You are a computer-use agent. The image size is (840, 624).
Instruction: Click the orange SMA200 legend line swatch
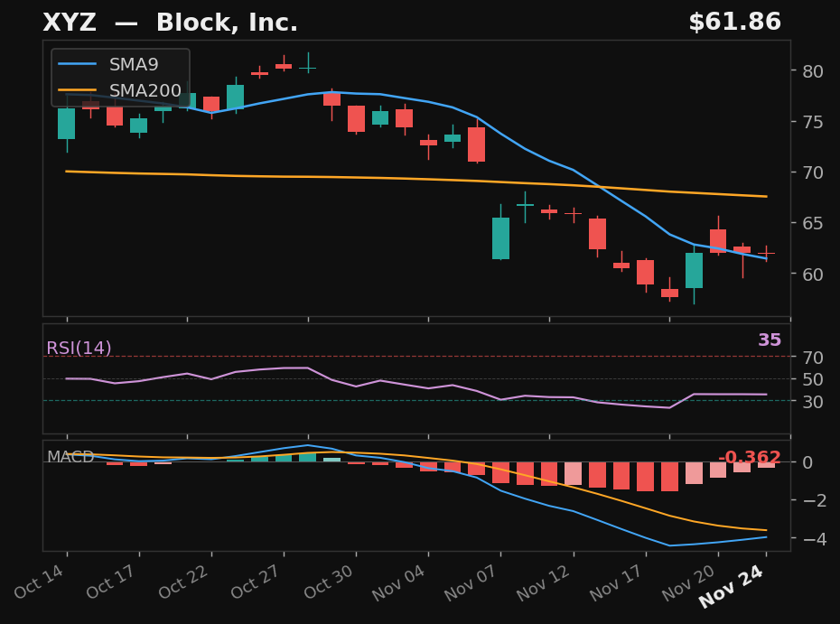coord(77,90)
